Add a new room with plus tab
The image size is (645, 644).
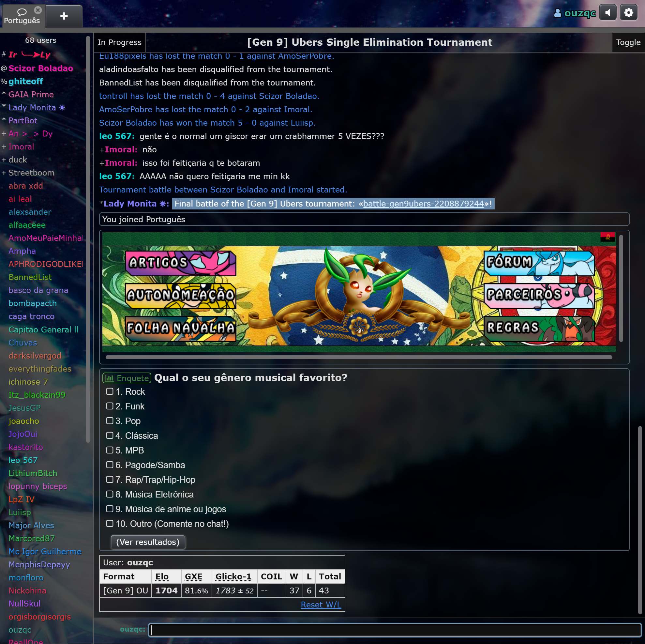[64, 16]
